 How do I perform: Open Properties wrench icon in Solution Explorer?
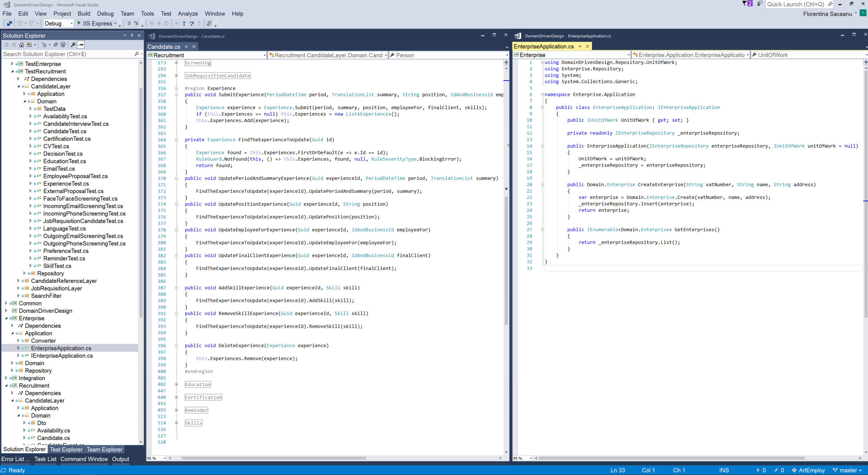click(73, 45)
